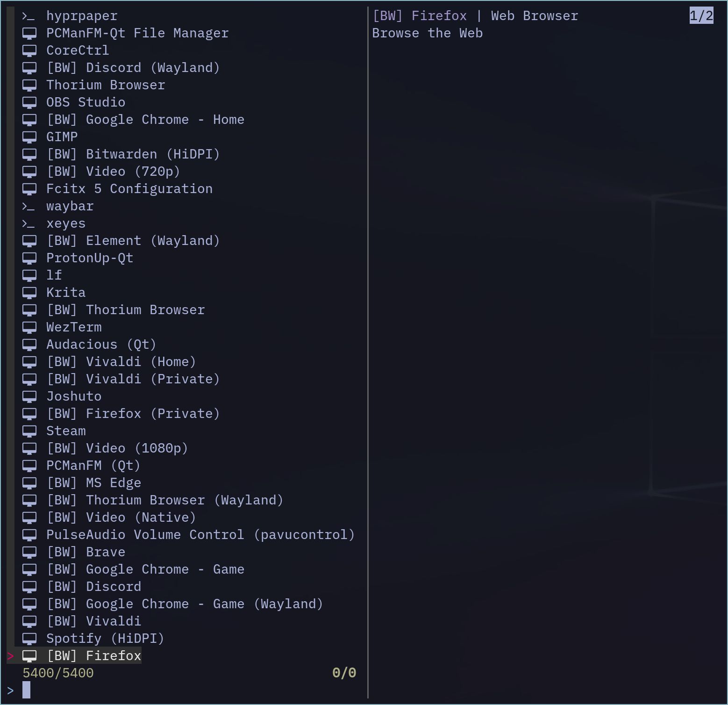Click the monitor icon beside CoreCtrl
This screenshot has width=728, height=705.
tap(29, 51)
